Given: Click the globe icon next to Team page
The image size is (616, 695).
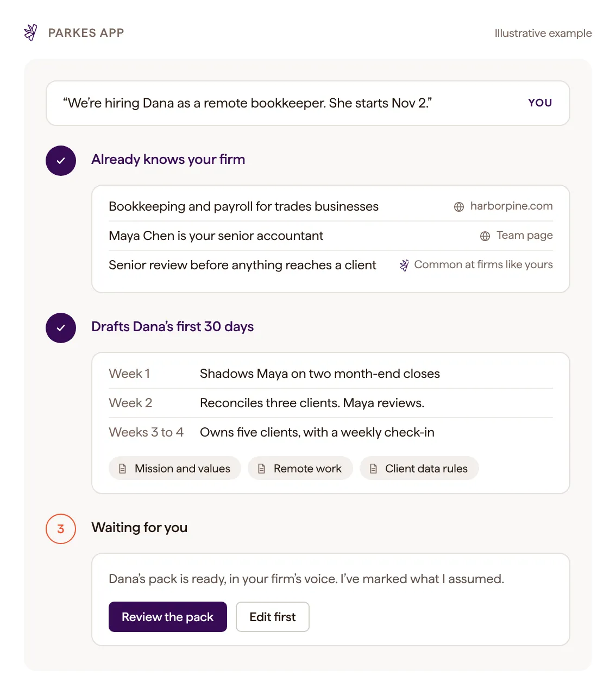Looking at the screenshot, I should click(485, 236).
